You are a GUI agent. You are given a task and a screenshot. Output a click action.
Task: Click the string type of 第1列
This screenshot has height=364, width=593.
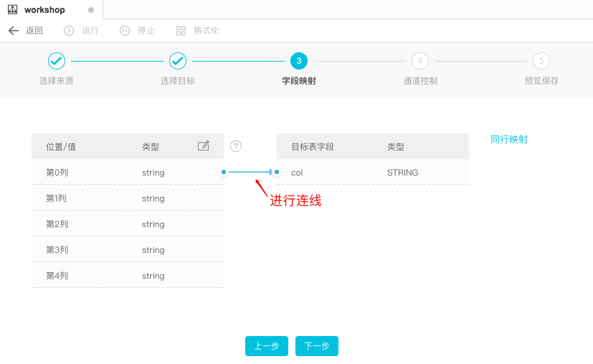pos(153,198)
